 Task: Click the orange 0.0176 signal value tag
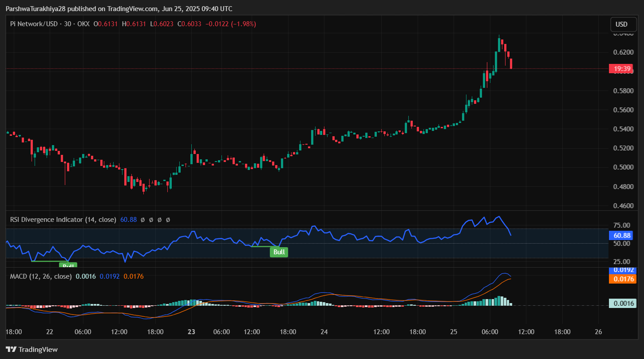623,279
